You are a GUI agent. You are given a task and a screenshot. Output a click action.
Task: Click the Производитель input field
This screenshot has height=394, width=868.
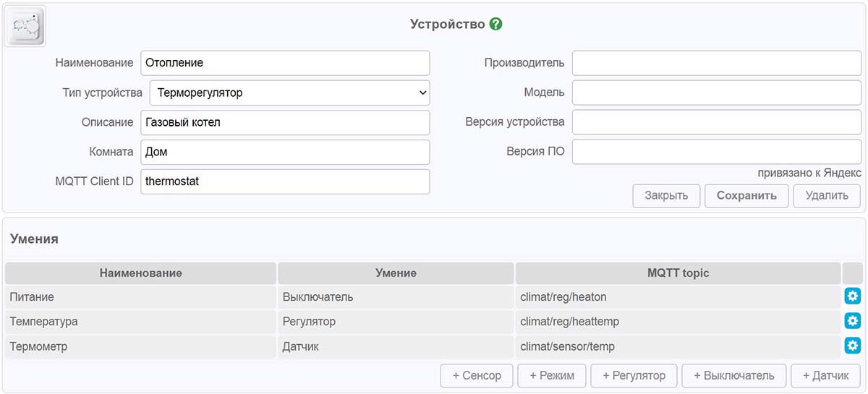point(717,63)
